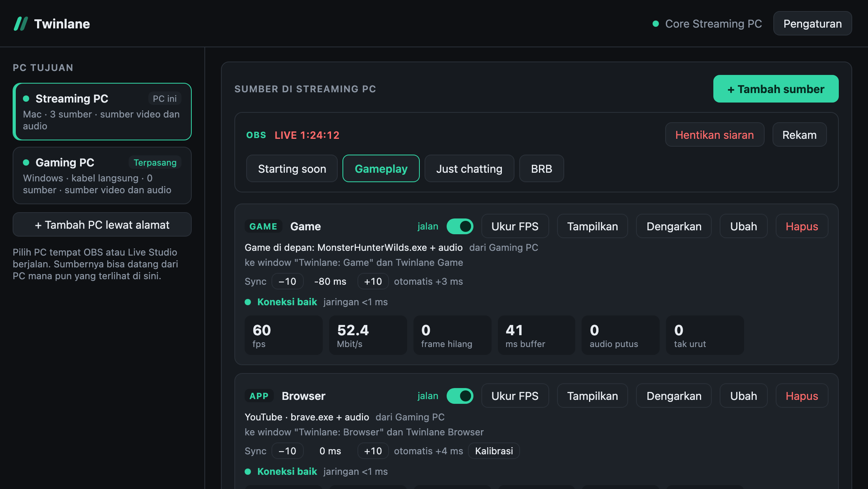Switch to Just chatting scene
Image resolution: width=868 pixels, height=489 pixels.
469,169
